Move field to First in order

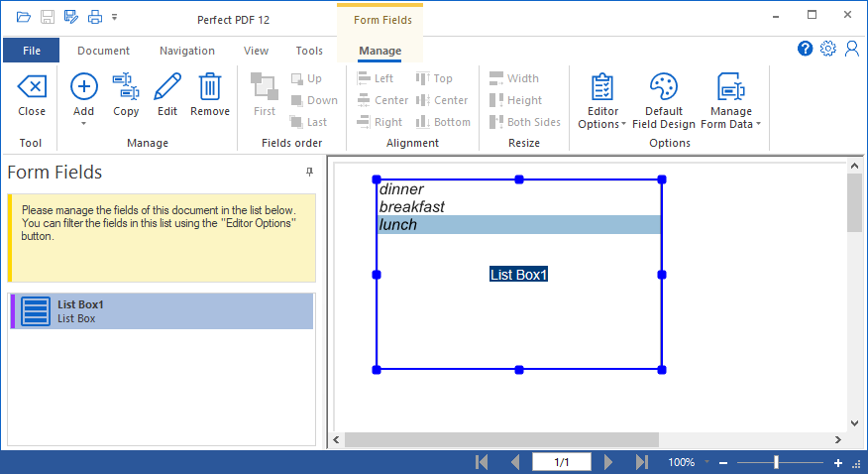click(264, 94)
